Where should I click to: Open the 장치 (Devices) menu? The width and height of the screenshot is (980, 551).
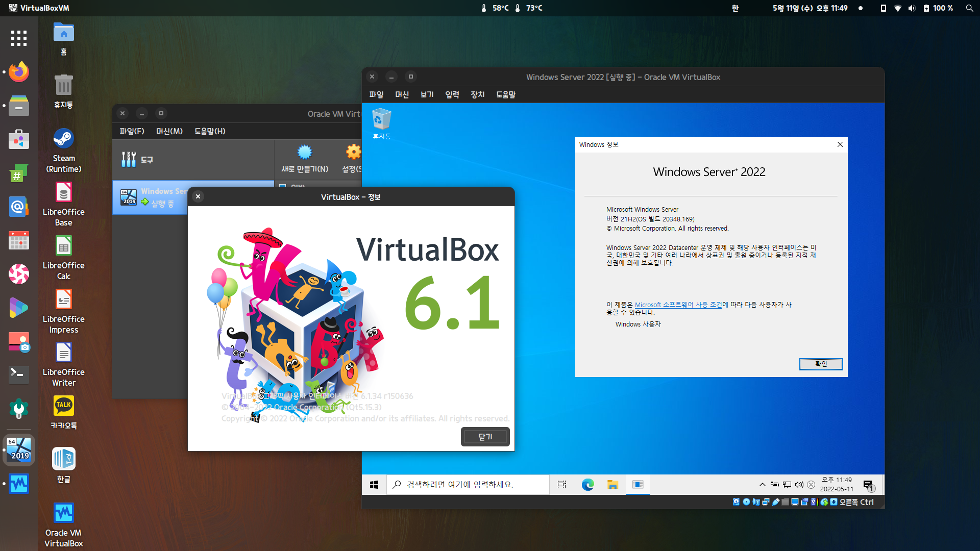[477, 94]
